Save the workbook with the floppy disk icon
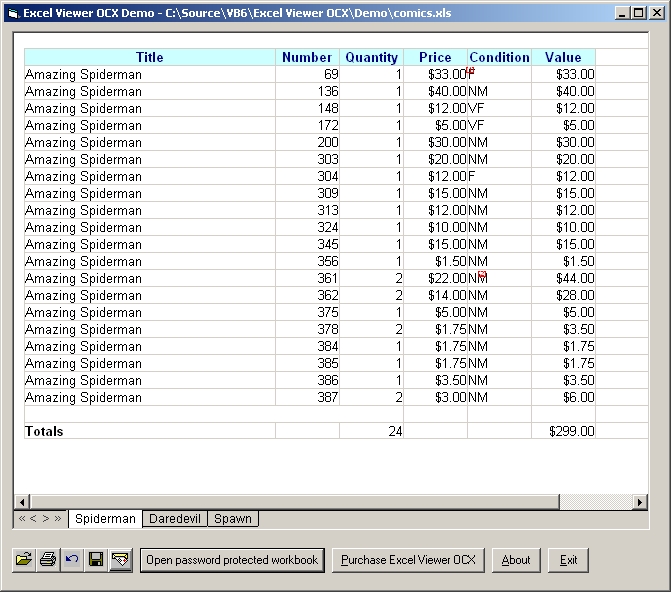Viewport: 671px width, 592px height. (96, 559)
